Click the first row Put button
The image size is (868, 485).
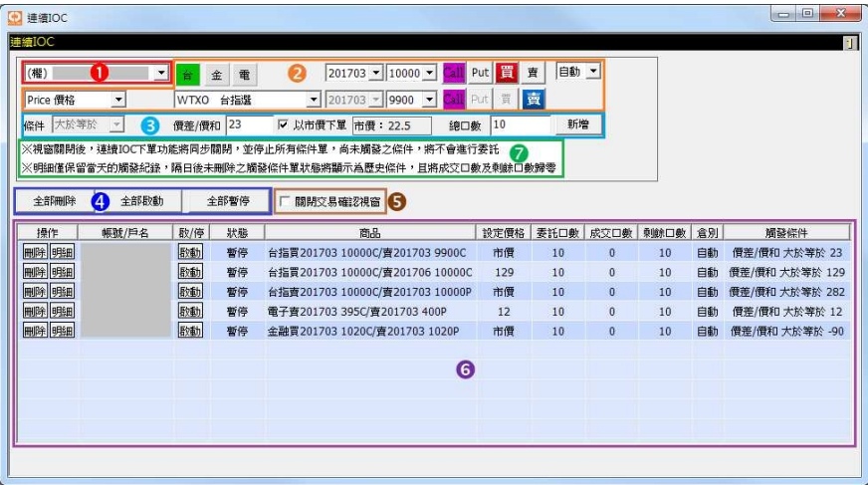[x=480, y=73]
